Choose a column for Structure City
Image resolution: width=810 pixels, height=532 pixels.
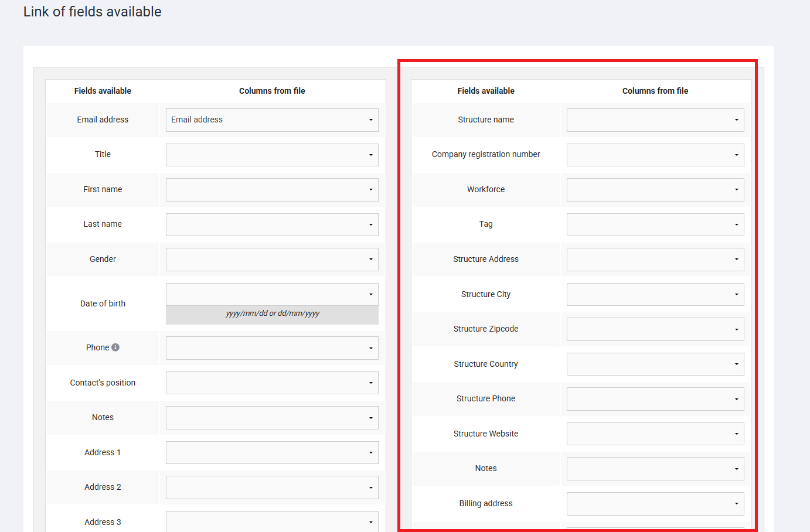point(655,294)
